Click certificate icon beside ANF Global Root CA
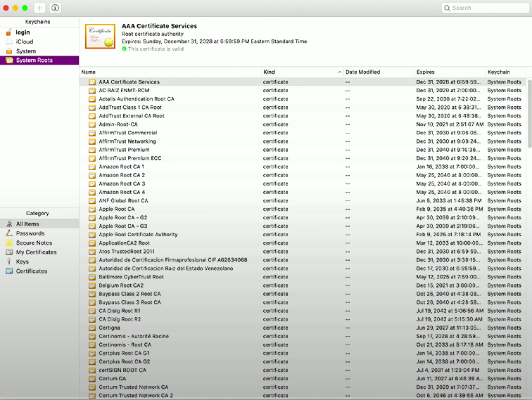The height and width of the screenshot is (400, 532). click(x=92, y=200)
